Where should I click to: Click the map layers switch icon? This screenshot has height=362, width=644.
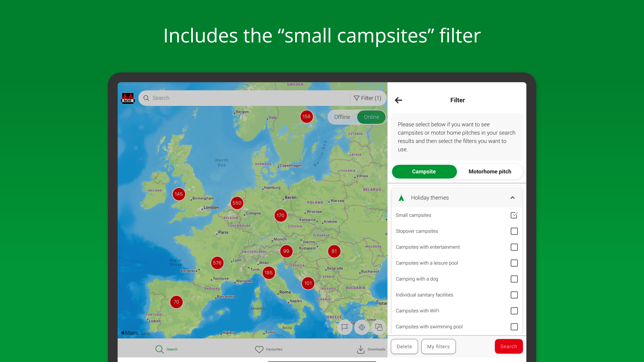[379, 327]
